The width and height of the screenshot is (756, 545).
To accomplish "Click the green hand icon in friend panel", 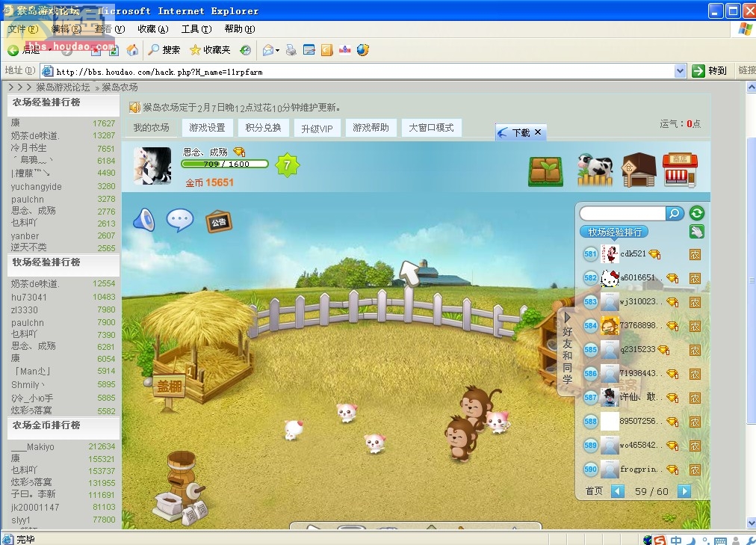I will [696, 232].
